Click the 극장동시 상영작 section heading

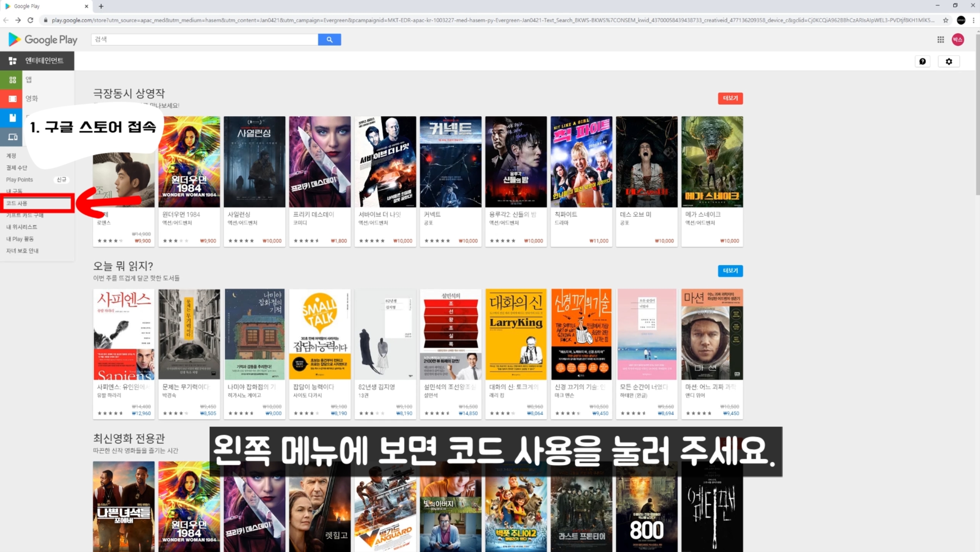point(129,93)
